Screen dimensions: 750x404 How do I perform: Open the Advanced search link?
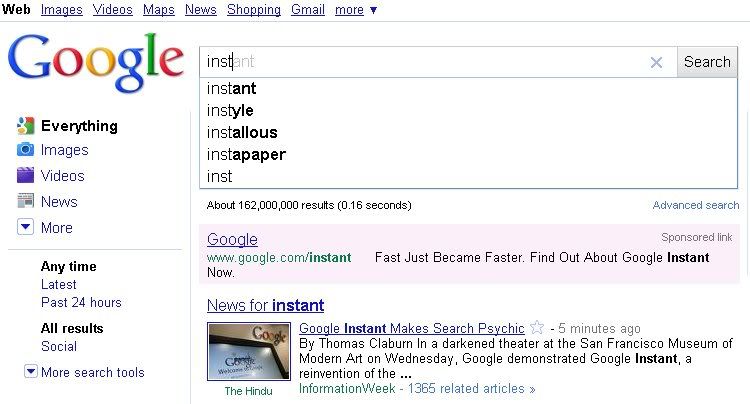tap(695, 205)
